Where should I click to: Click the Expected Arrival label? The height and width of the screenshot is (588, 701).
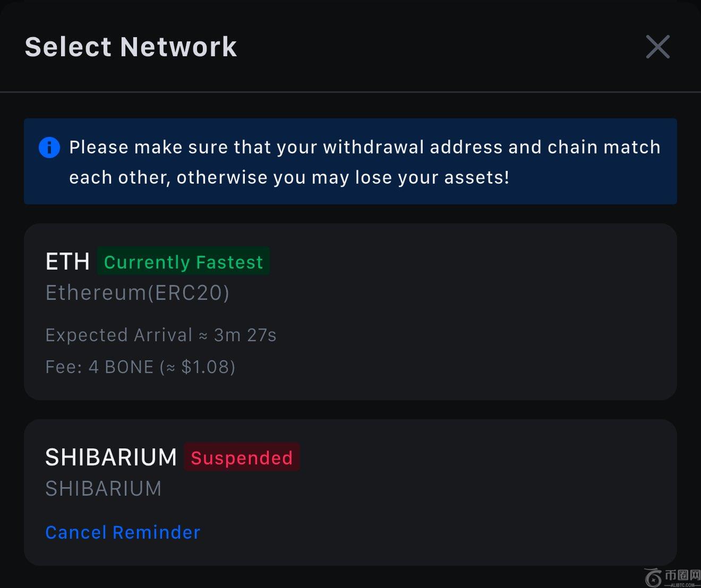coord(118,335)
